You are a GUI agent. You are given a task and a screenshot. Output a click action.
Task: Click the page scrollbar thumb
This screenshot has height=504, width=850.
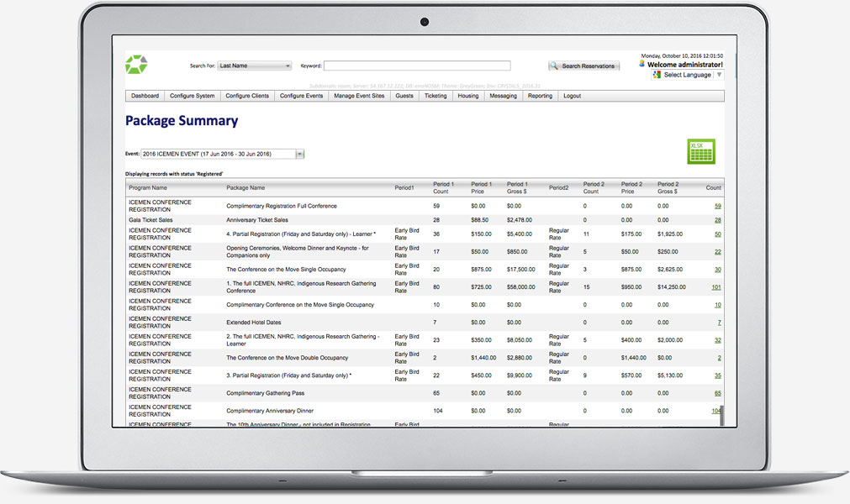(721, 416)
